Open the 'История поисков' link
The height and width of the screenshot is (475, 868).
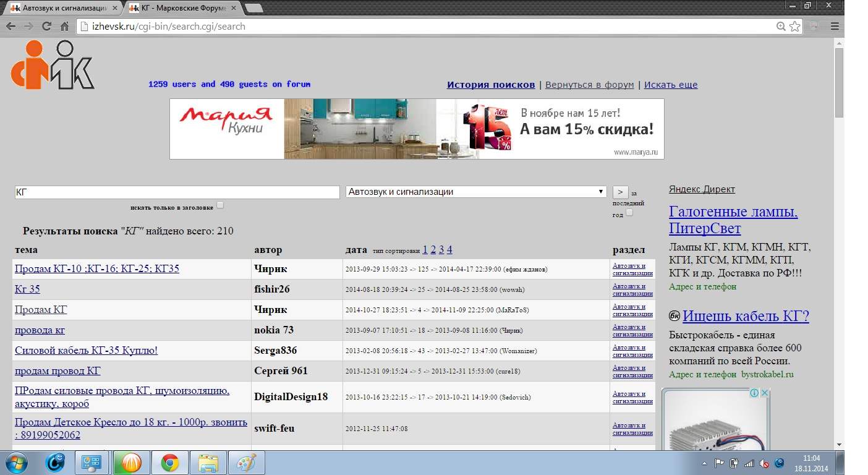tap(491, 85)
